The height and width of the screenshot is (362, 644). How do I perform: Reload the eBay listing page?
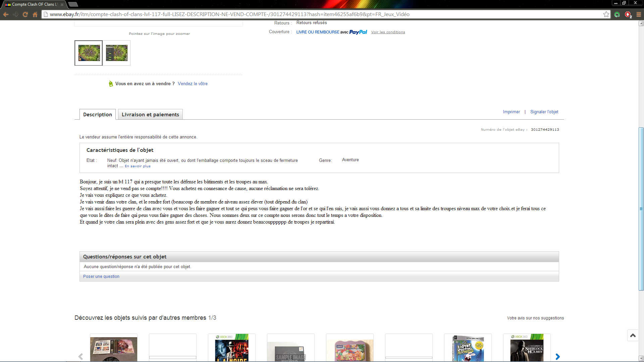click(x=25, y=14)
